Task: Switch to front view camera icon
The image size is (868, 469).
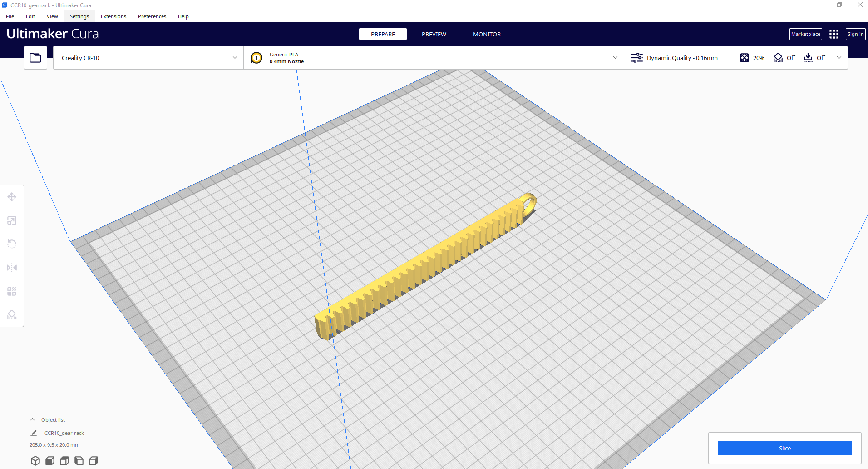Action: 50,460
